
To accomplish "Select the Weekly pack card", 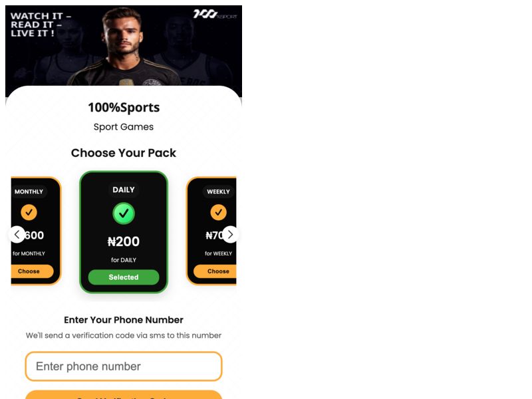I will (x=217, y=271).
